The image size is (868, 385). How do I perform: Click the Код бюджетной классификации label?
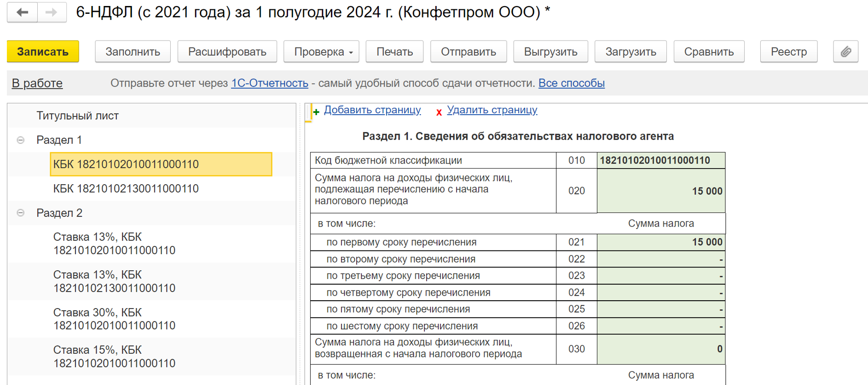coord(388,160)
